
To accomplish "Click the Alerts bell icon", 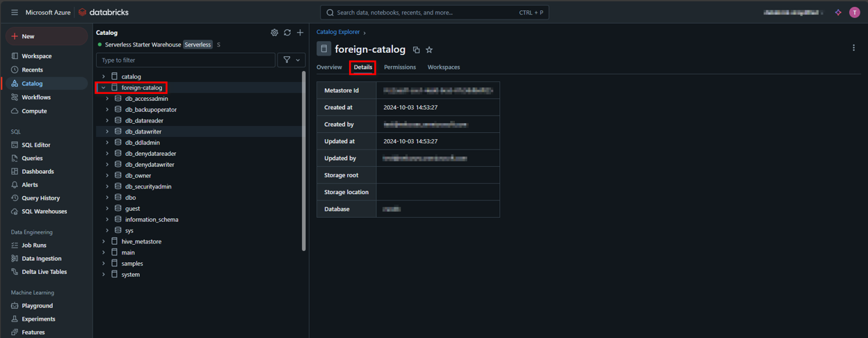I will pos(15,184).
